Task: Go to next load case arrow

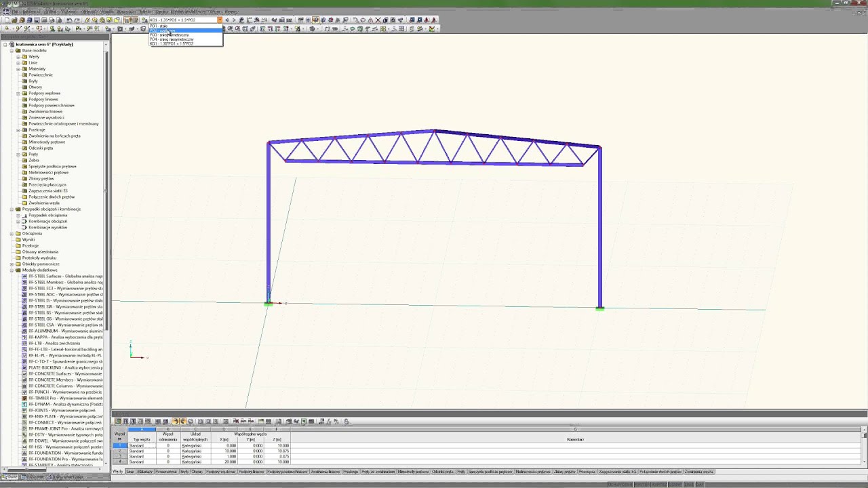Action: (x=234, y=20)
